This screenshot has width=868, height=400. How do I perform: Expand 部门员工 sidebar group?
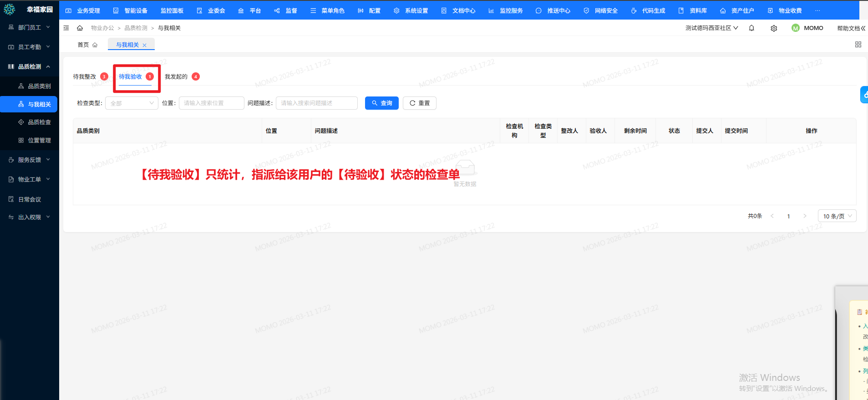tap(30, 27)
